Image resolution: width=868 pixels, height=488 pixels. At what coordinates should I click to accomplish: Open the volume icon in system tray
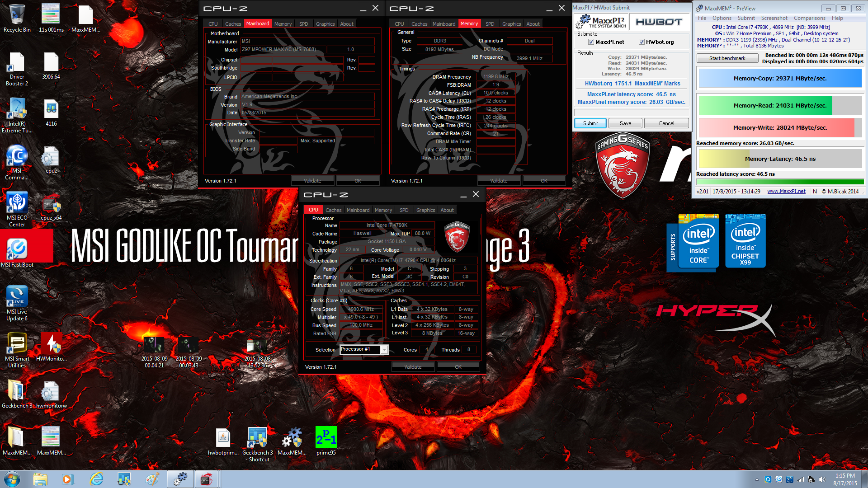pyautogui.click(x=822, y=479)
